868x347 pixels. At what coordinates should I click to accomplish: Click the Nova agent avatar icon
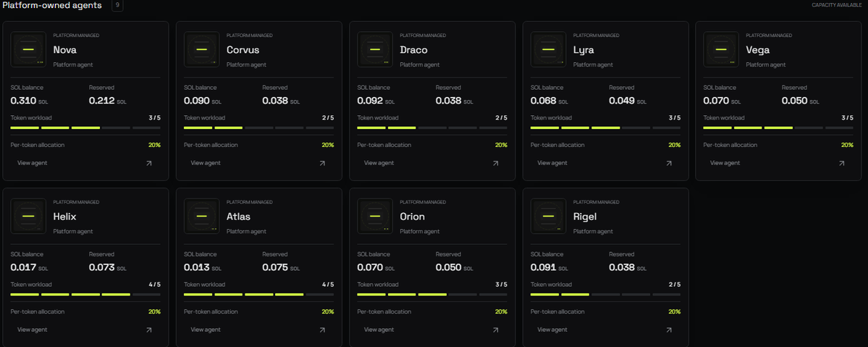[x=28, y=49]
